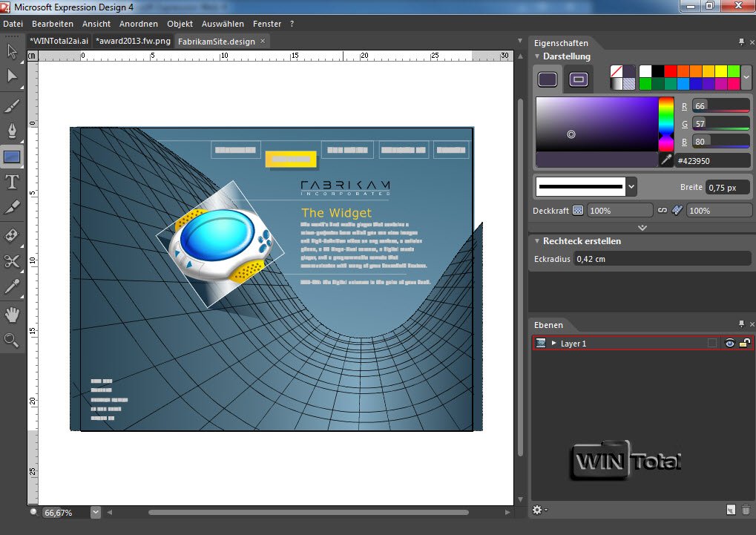The height and width of the screenshot is (535, 756).
Task: Click the Eckradius input field
Action: 662,259
